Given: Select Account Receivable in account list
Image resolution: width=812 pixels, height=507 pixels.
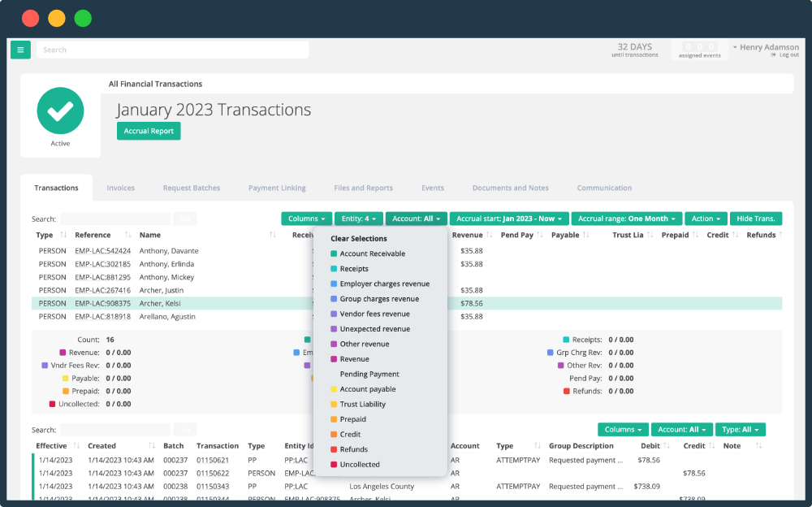Looking at the screenshot, I should pyautogui.click(x=368, y=253).
